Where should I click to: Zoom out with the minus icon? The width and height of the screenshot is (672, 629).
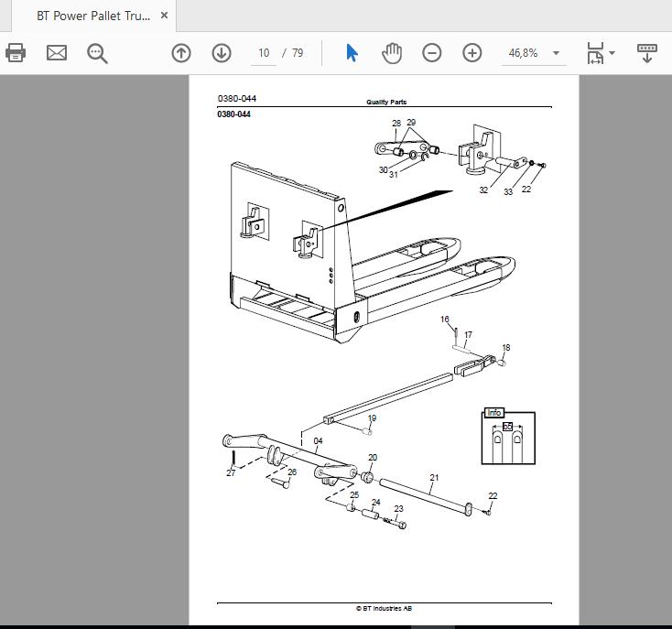pos(431,53)
